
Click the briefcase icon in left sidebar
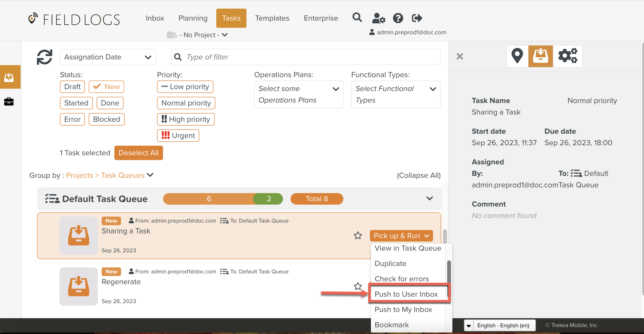coord(9,101)
